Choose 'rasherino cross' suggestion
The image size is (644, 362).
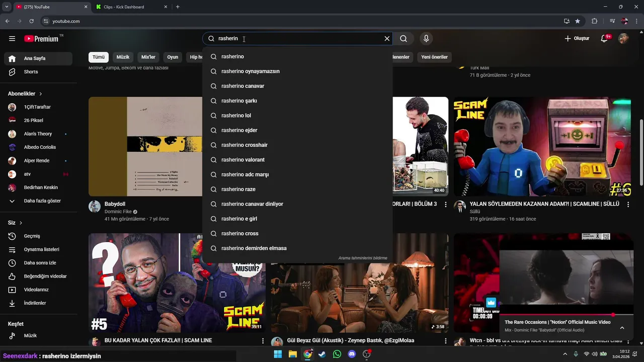(x=297, y=234)
